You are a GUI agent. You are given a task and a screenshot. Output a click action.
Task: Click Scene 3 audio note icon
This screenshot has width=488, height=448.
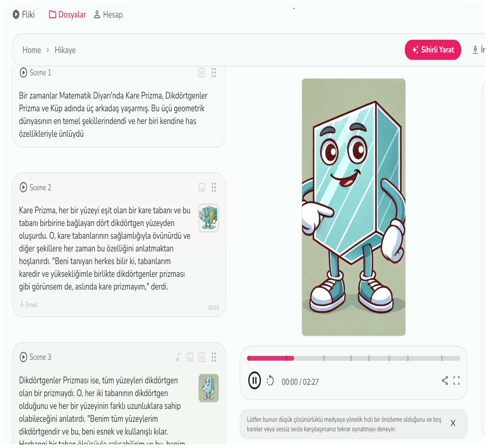178,357
